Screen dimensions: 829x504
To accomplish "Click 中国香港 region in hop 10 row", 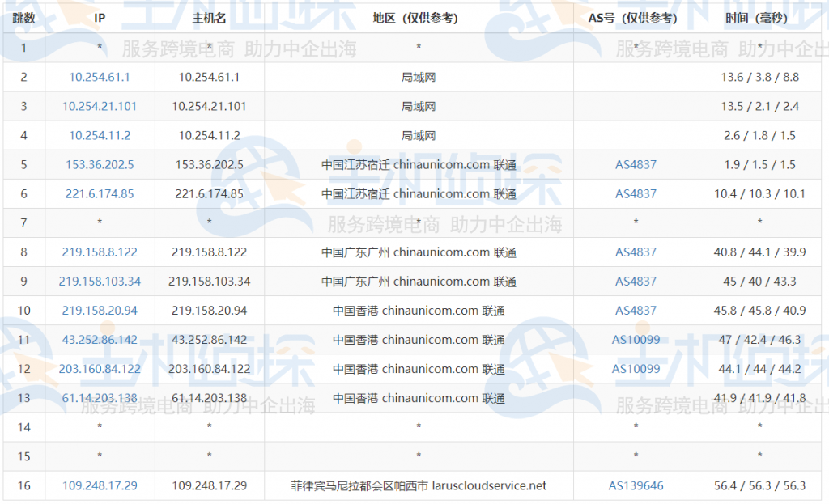I will (x=419, y=311).
